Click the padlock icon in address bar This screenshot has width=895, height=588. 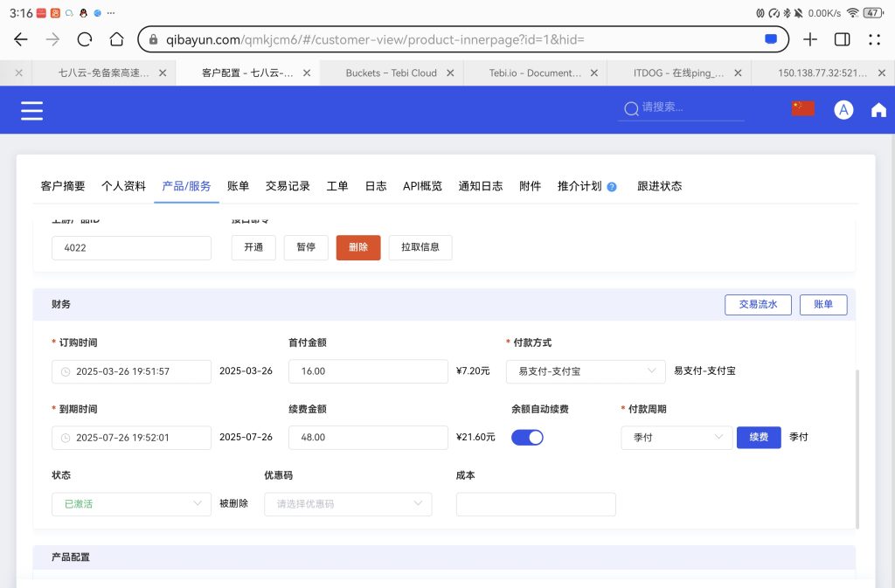153,39
